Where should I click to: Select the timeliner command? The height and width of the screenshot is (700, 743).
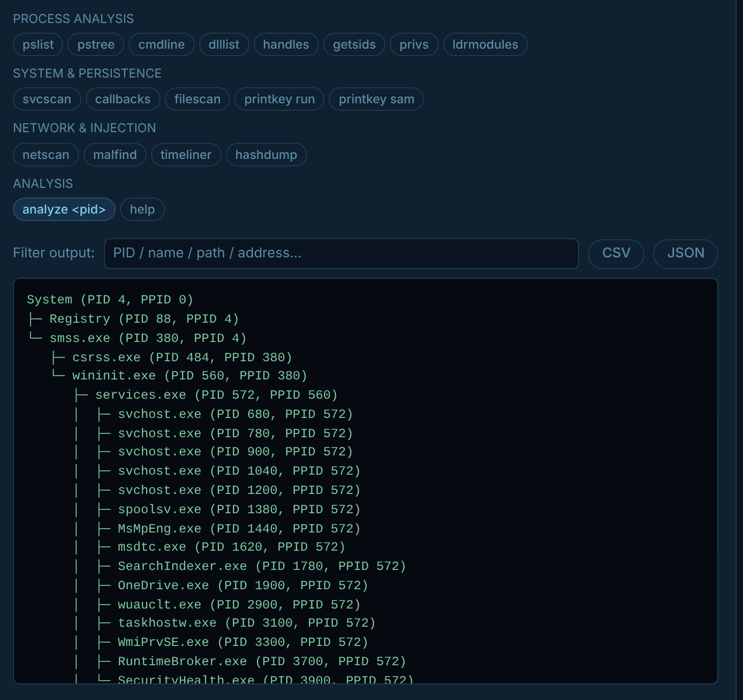click(x=186, y=155)
